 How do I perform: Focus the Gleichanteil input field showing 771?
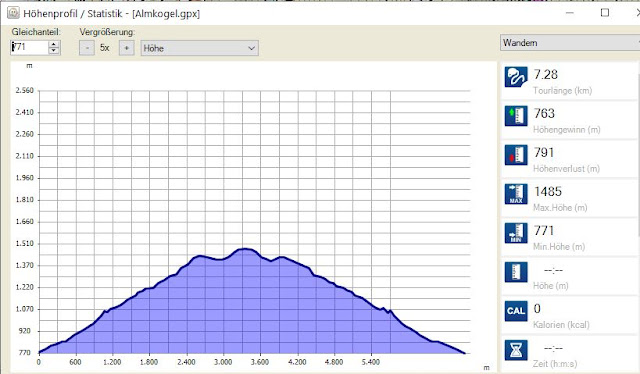click(x=29, y=47)
